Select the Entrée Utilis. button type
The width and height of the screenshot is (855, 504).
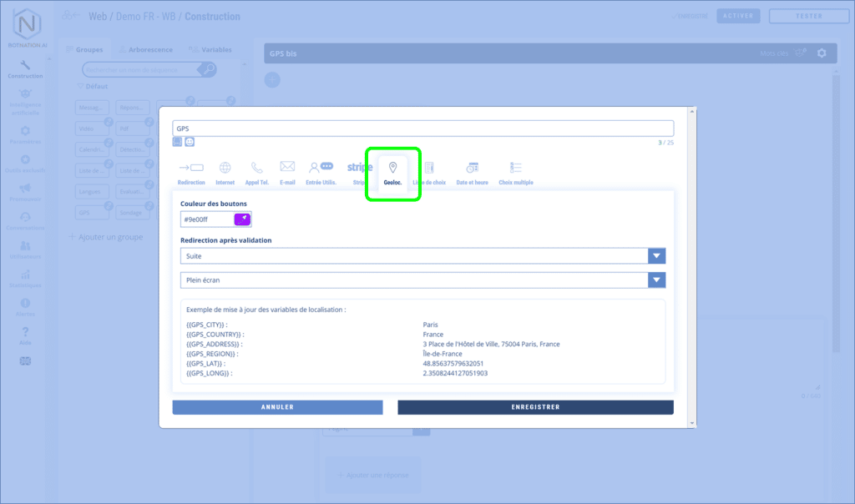pyautogui.click(x=321, y=171)
